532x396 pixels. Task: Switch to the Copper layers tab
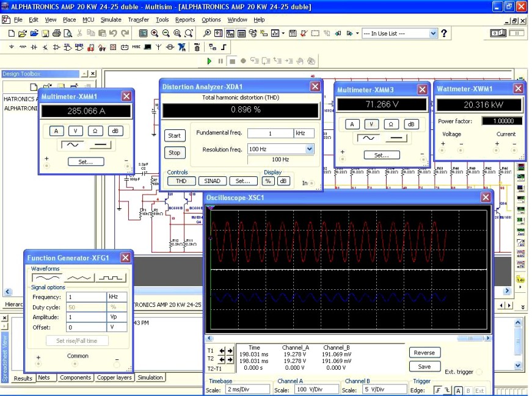[114, 377]
